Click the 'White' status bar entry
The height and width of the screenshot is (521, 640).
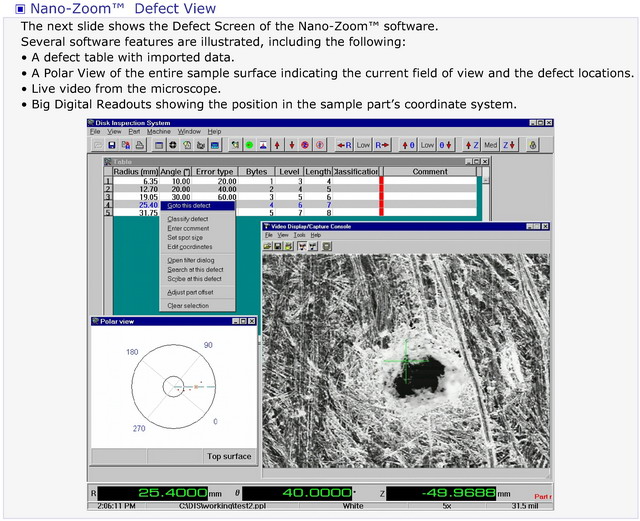point(353,506)
